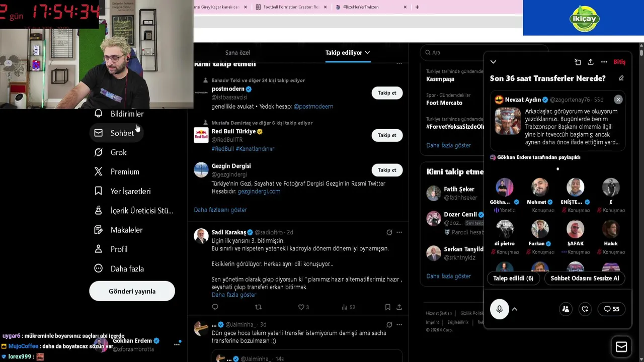Expand microphone options caret in Space
The height and width of the screenshot is (362, 644).
click(515, 309)
